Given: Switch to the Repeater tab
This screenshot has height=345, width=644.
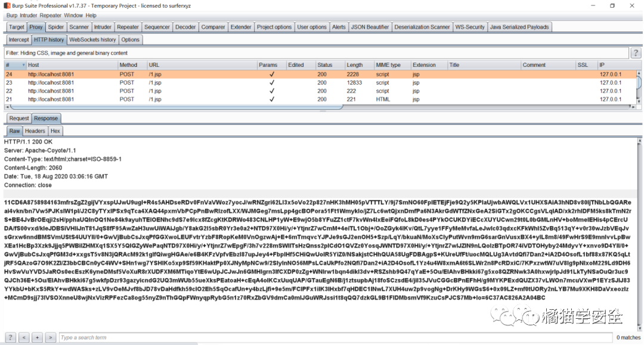Looking at the screenshot, I should tap(128, 27).
